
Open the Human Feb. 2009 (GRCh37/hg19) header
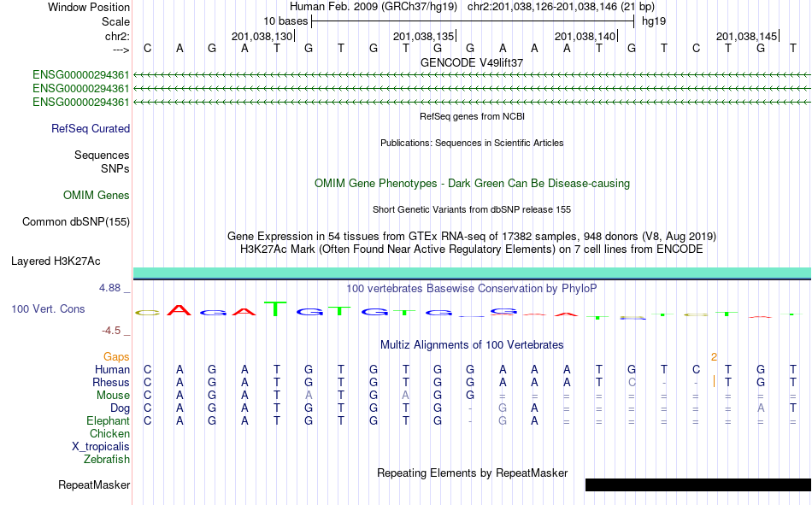coord(374,7)
